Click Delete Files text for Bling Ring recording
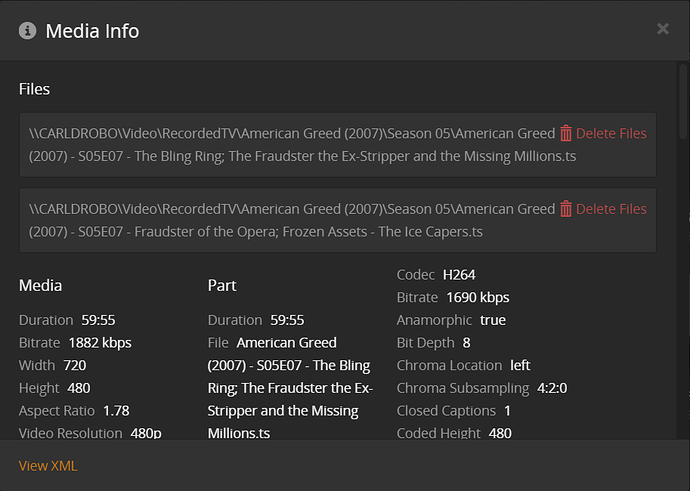The width and height of the screenshot is (690, 491). click(611, 133)
